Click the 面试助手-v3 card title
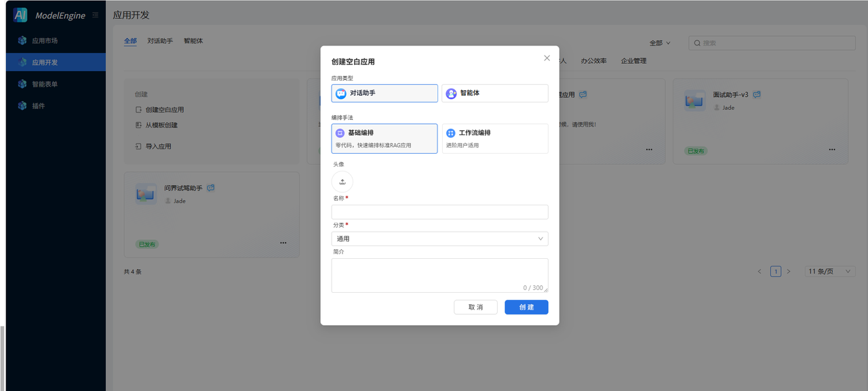868x391 pixels. tap(731, 95)
